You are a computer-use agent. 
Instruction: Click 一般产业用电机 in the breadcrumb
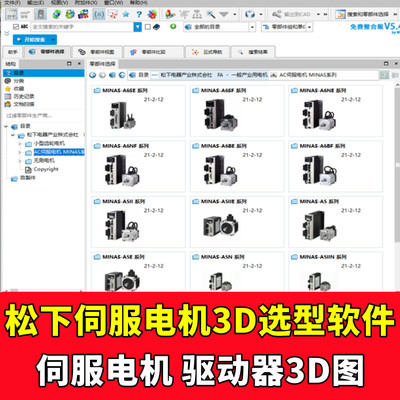249,75
